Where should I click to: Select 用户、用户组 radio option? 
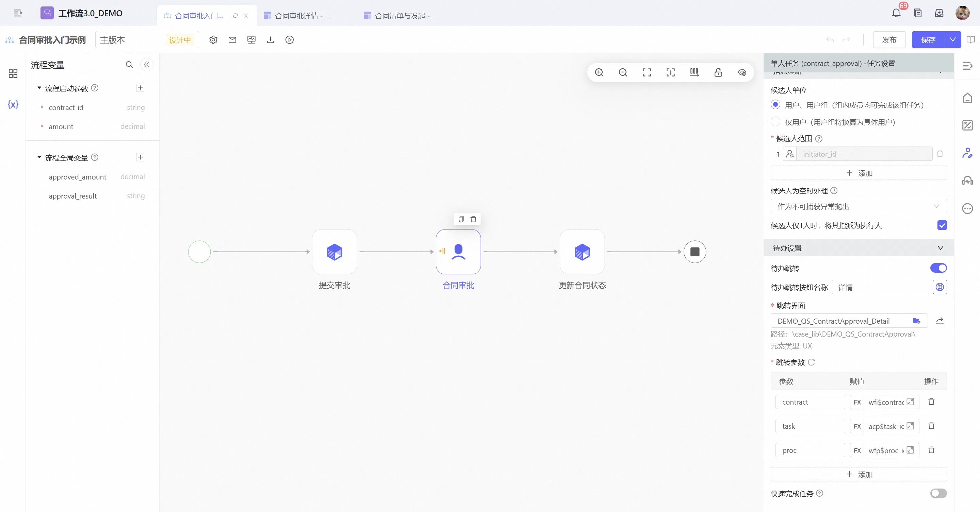[775, 104]
